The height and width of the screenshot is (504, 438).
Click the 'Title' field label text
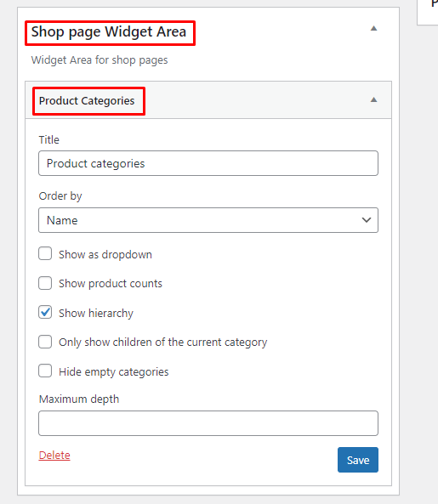pos(48,140)
